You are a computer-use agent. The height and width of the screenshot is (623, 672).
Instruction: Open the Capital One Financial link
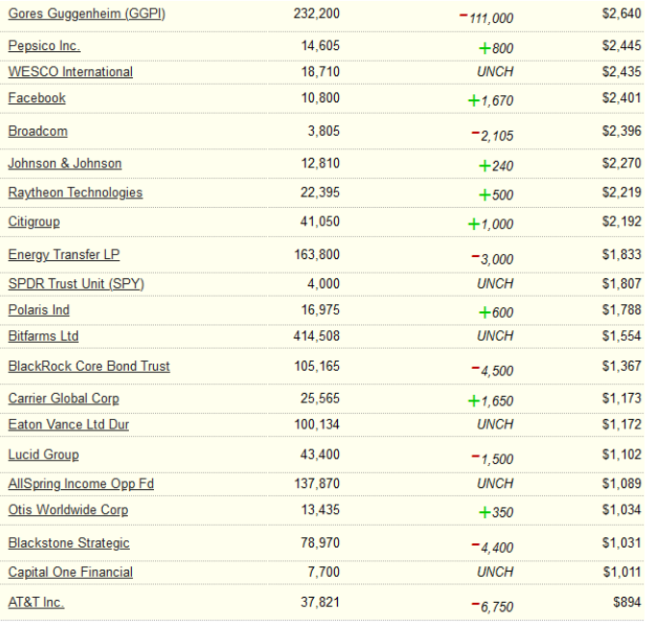(70, 572)
